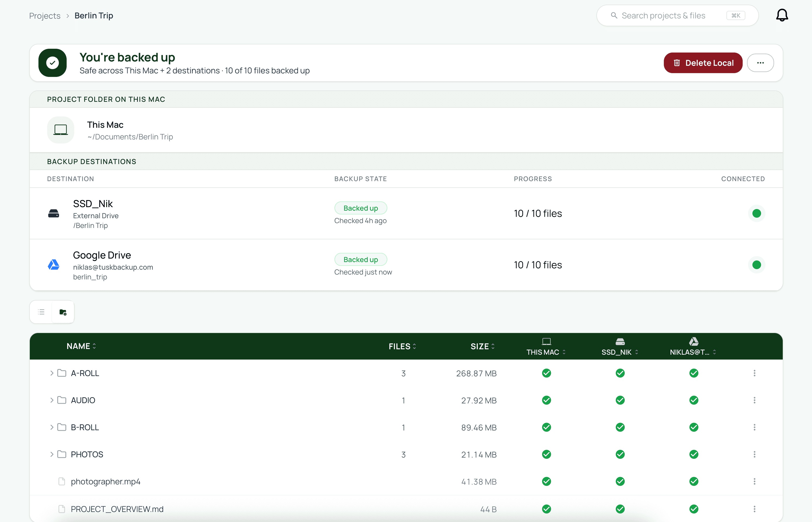
Task: Click the Google Drive connected status dot
Action: (x=756, y=265)
